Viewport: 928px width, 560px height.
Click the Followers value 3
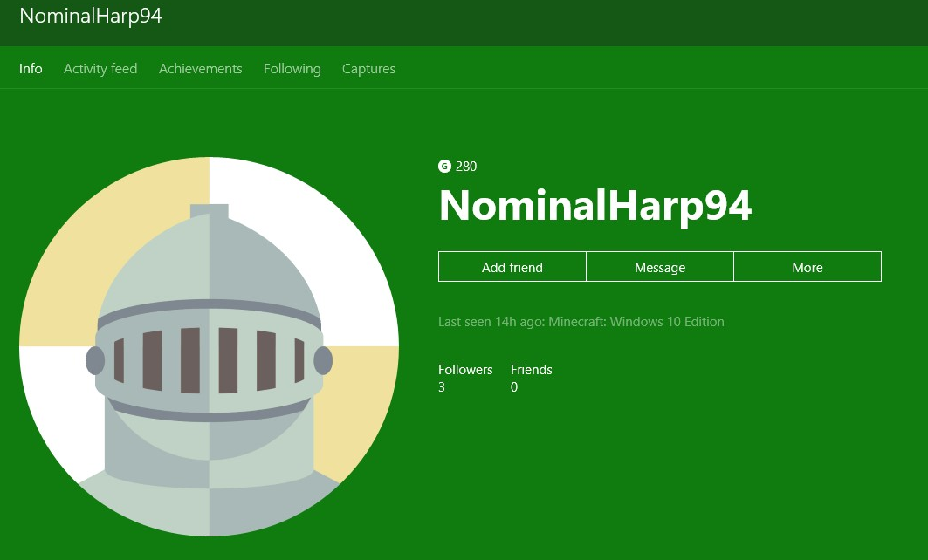click(x=442, y=387)
